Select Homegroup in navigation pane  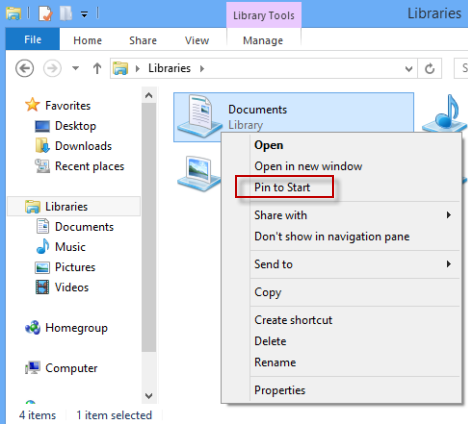tap(76, 328)
